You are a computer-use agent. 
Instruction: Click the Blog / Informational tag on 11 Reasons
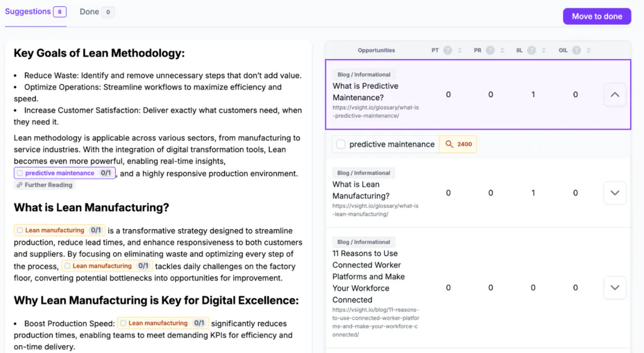[x=364, y=242]
